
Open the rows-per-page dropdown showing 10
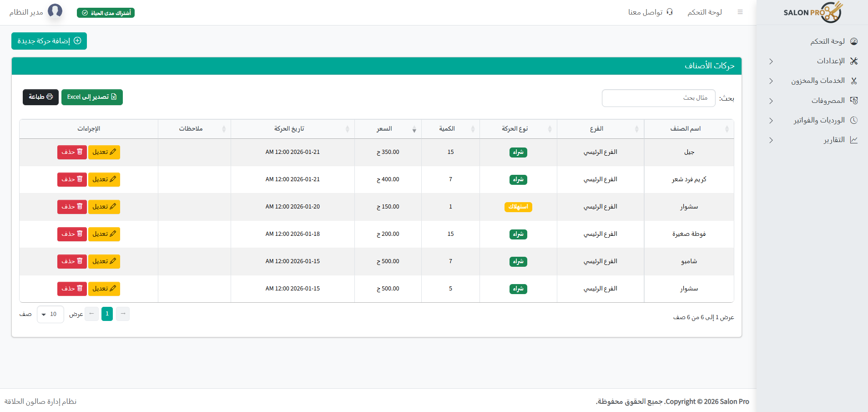(x=50, y=314)
